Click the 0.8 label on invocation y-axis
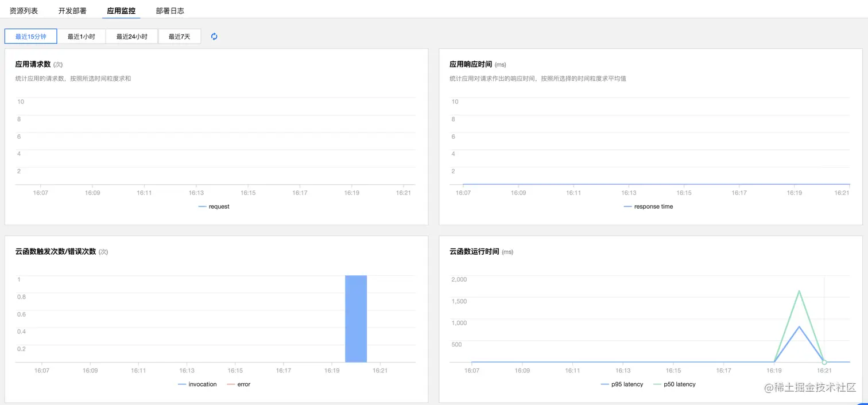The width and height of the screenshot is (868, 405). click(21, 297)
